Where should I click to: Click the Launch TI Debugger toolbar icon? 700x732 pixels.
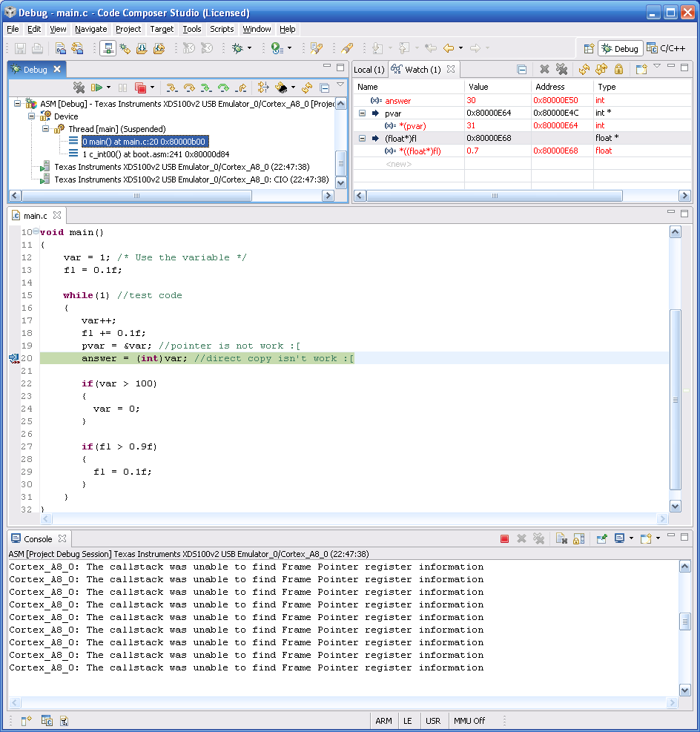pos(108,48)
